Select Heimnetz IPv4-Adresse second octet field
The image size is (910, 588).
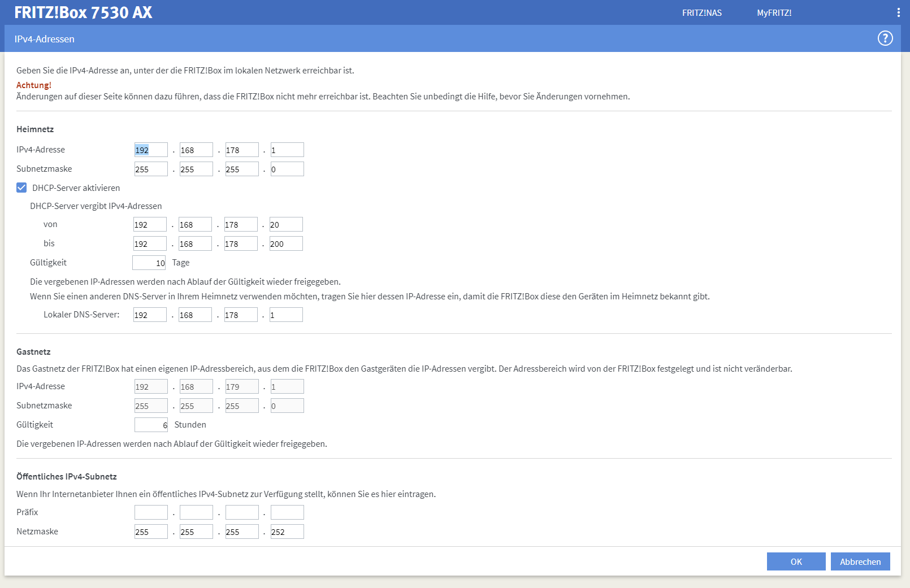(196, 150)
